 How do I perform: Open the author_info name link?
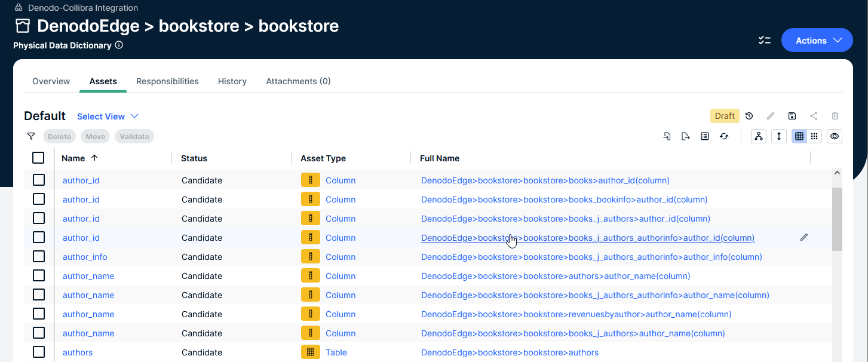[85, 257]
